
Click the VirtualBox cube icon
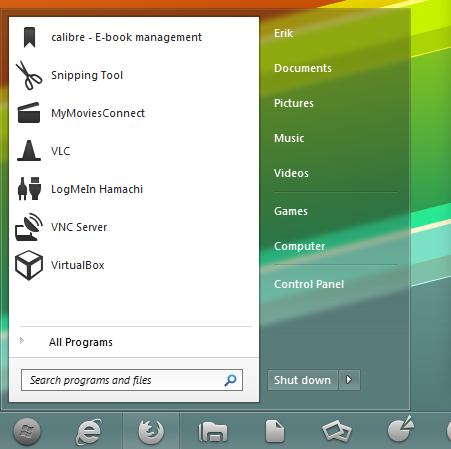click(29, 265)
